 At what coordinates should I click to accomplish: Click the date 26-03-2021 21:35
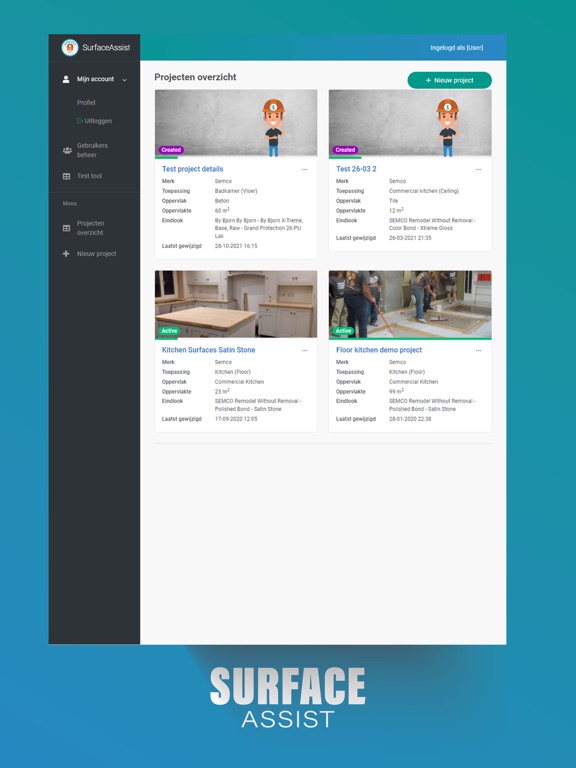pyautogui.click(x=410, y=238)
